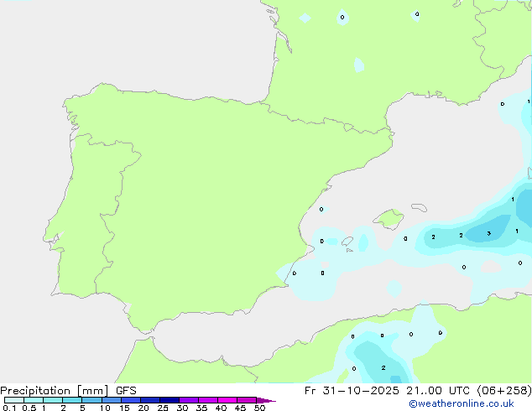Select the magenta legend swatch between 40 and 45
Screen dimensions: 532x411
pyautogui.click(x=227, y=400)
